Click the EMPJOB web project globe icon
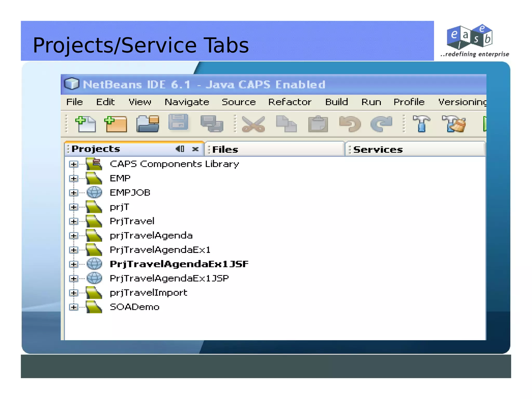532x399 pixels. [94, 192]
